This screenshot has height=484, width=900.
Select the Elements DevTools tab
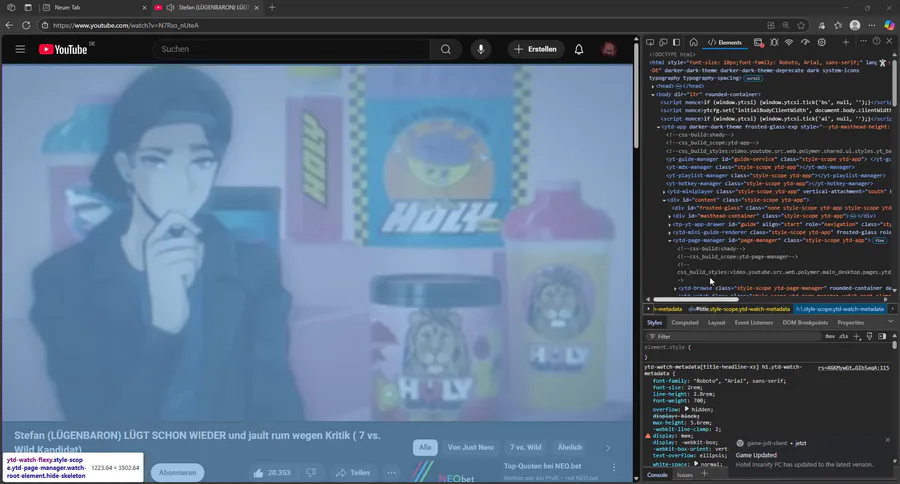click(x=724, y=42)
